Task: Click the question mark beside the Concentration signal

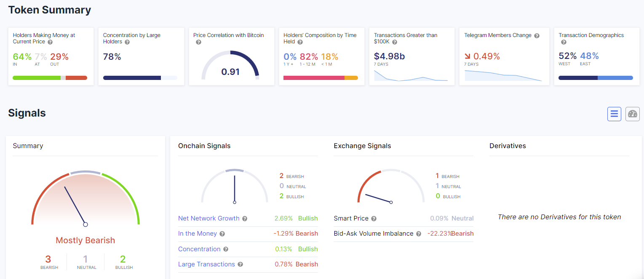Action: (x=226, y=250)
